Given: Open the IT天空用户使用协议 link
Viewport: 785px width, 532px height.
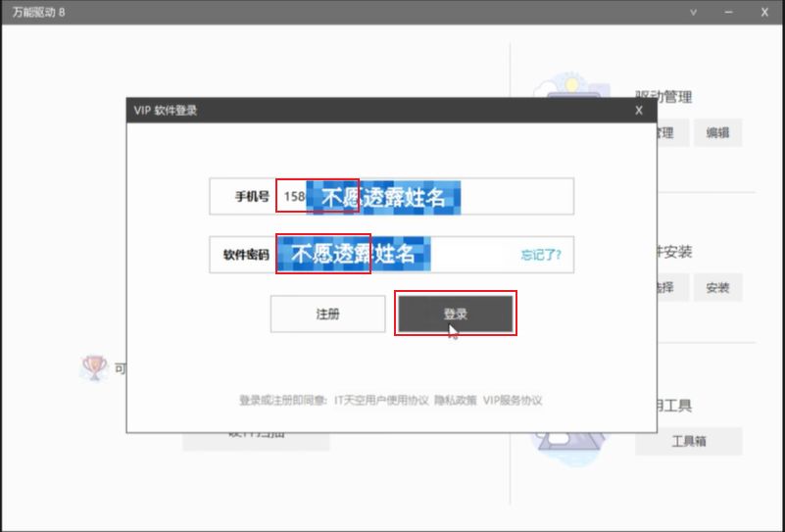Looking at the screenshot, I should click(381, 400).
